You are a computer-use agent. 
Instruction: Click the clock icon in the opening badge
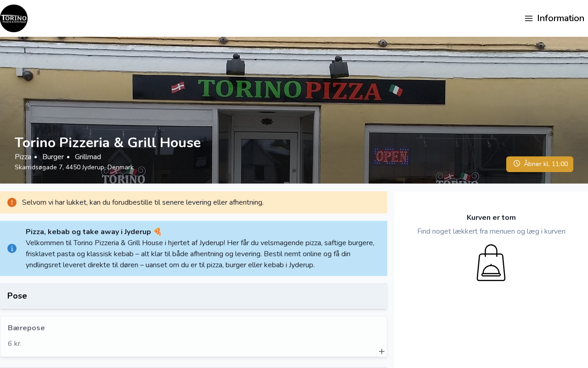pyautogui.click(x=517, y=164)
